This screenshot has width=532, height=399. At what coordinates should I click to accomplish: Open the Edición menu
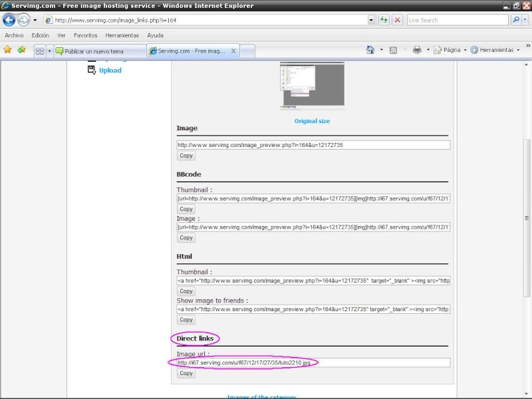(x=40, y=35)
